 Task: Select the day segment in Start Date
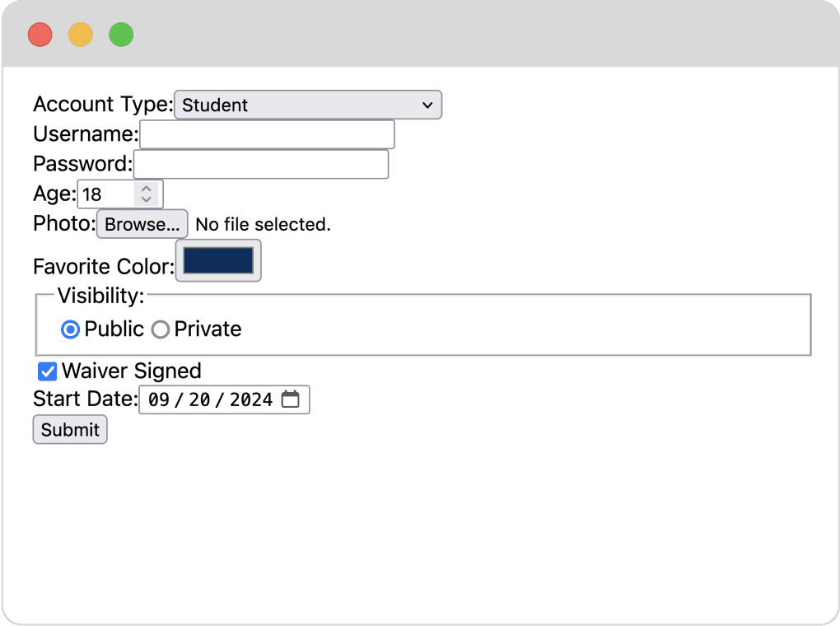click(x=199, y=399)
